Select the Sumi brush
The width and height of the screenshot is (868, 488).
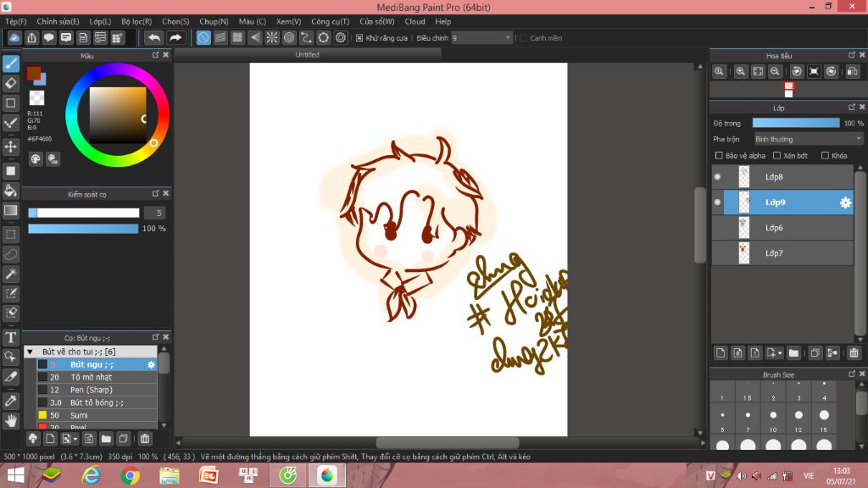pyautogui.click(x=97, y=415)
